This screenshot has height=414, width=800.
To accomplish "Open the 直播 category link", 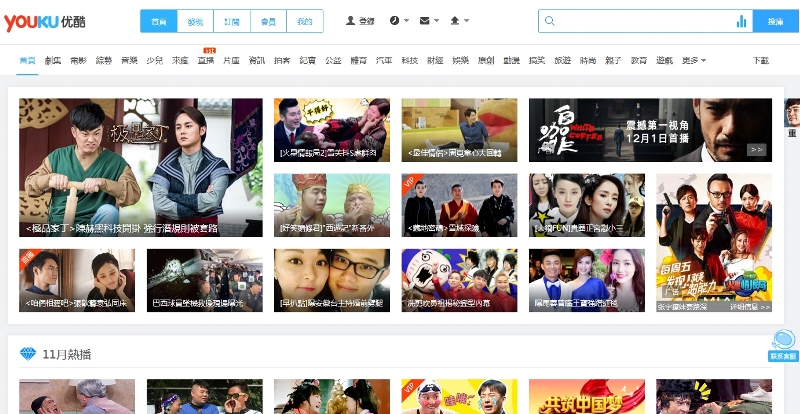I will click(x=206, y=61).
